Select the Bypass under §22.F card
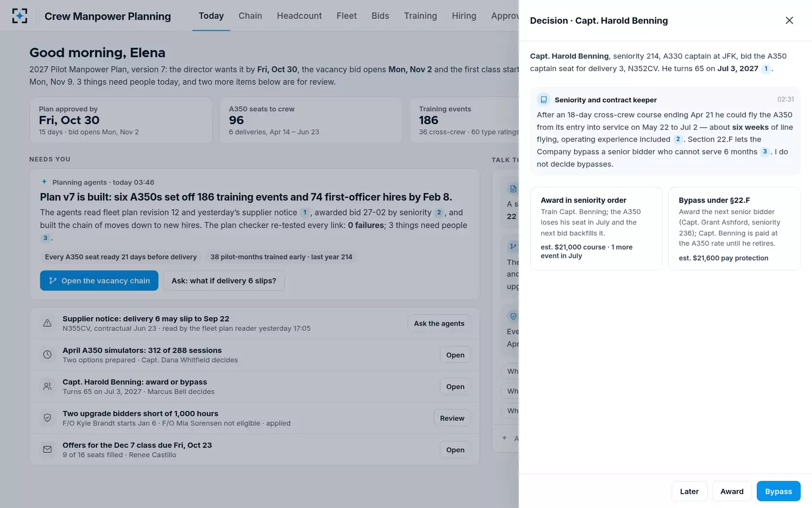812x508 pixels. tap(734, 229)
